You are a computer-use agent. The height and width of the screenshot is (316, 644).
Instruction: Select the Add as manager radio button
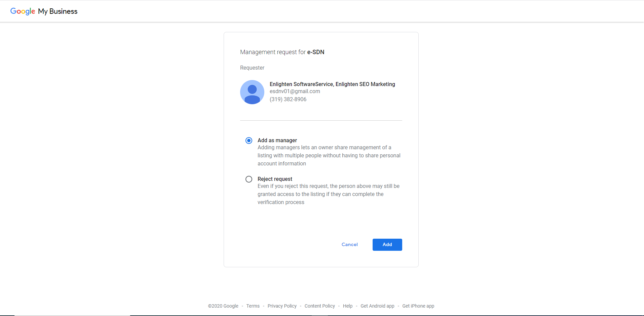249,141
